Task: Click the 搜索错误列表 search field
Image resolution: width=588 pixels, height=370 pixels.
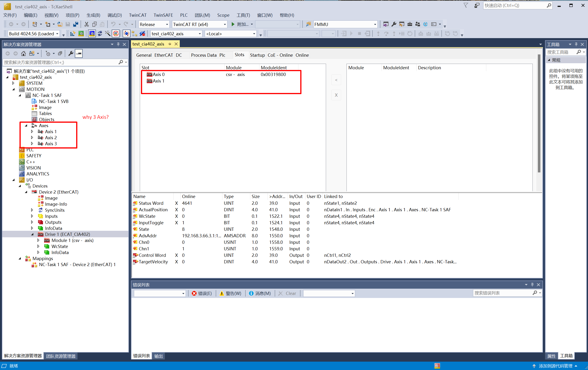Action: point(507,293)
